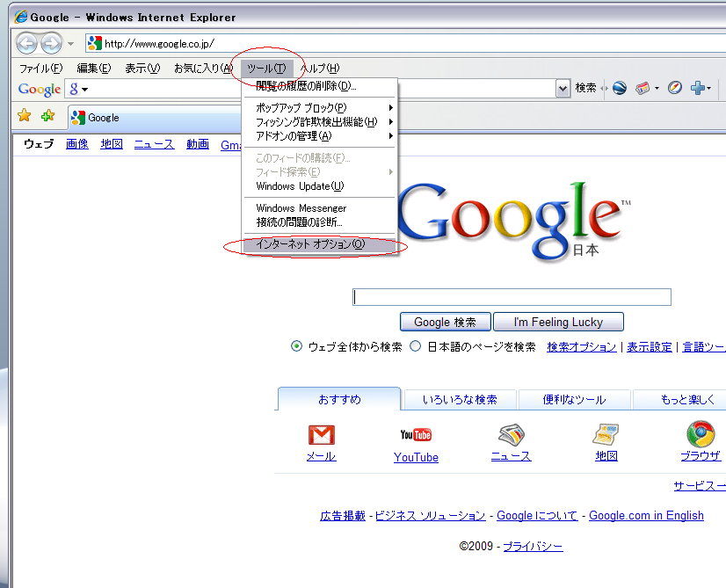The image size is (726, 588).
Task: Click the compass toolbar icon
Action: tap(675, 88)
